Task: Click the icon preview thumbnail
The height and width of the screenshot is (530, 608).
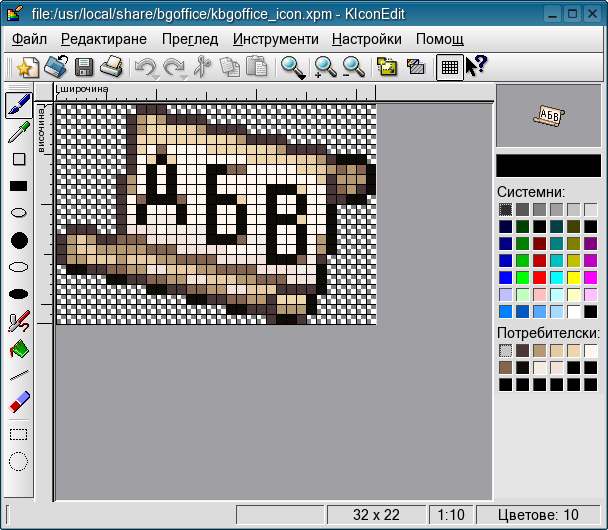Action: coord(548,115)
